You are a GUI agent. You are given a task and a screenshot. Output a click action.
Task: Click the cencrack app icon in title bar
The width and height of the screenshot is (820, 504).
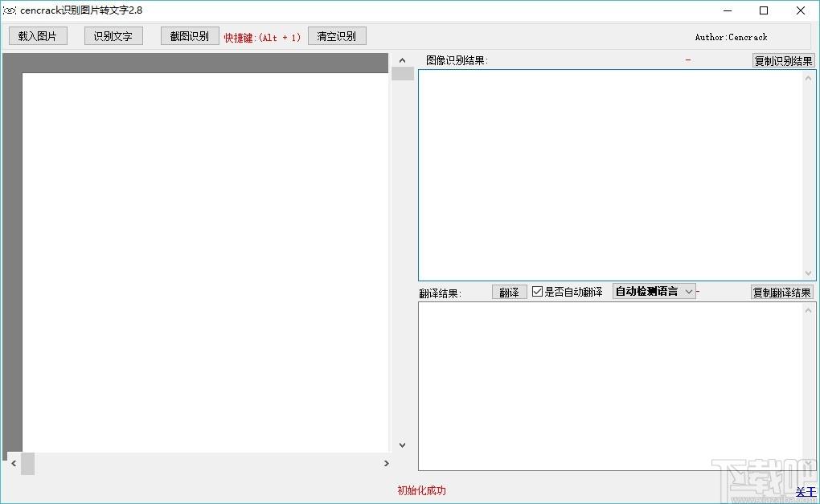10,10
